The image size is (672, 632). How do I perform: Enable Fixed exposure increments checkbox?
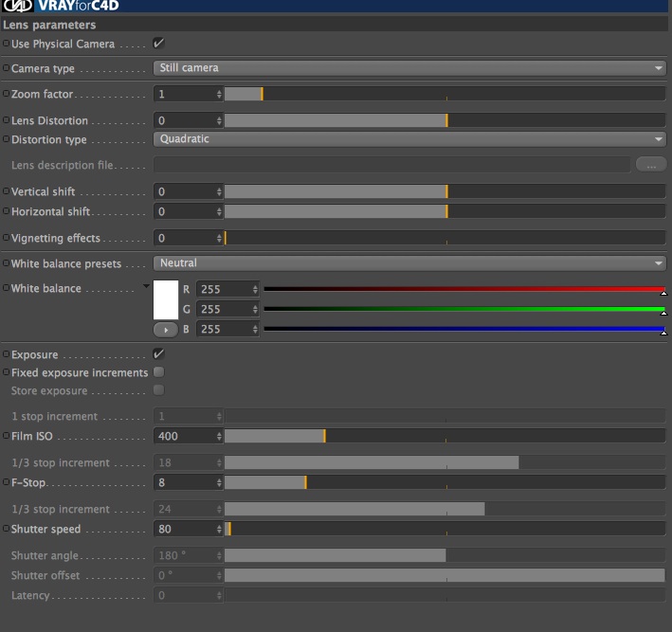pyautogui.click(x=158, y=372)
